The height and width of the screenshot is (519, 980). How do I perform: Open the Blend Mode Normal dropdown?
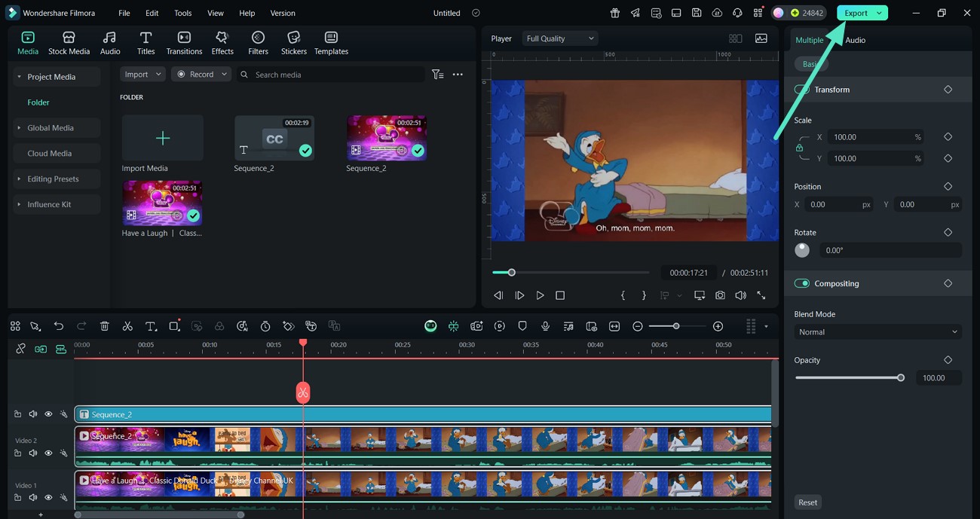pos(877,332)
